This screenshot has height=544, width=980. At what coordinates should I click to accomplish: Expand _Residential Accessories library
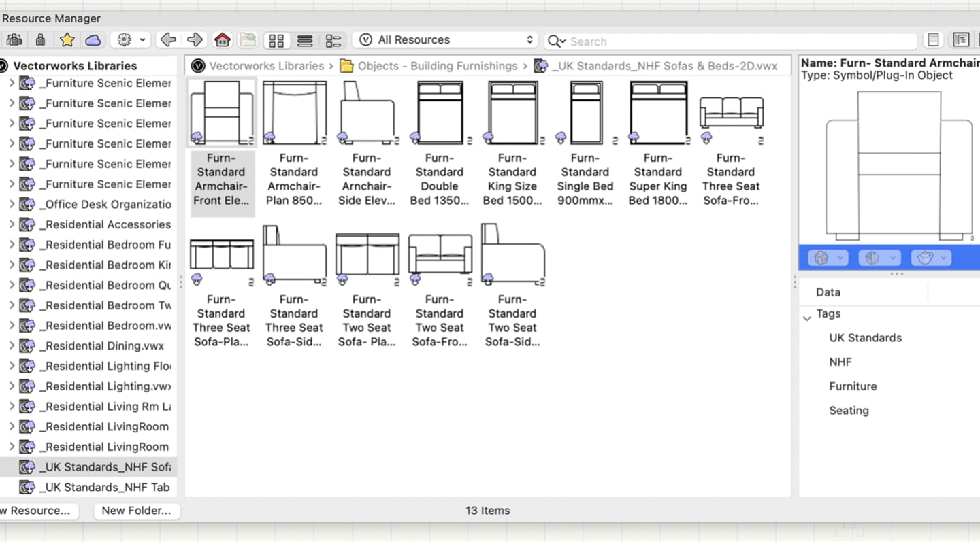click(x=12, y=224)
